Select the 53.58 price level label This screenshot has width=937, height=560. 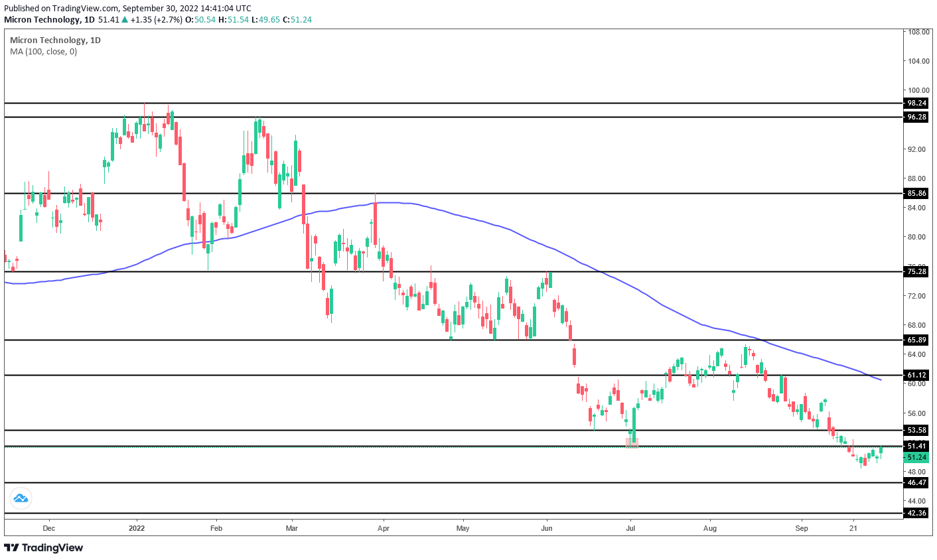(x=916, y=431)
